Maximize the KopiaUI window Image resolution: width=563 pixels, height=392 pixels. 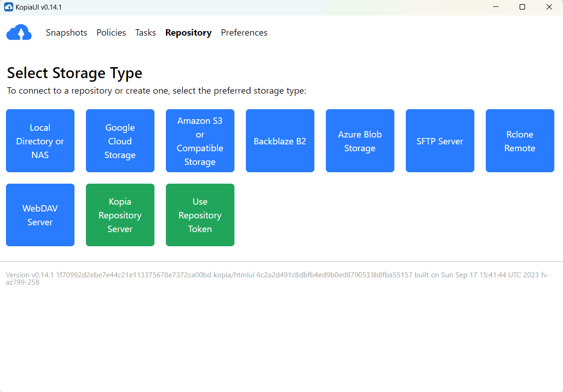point(522,7)
